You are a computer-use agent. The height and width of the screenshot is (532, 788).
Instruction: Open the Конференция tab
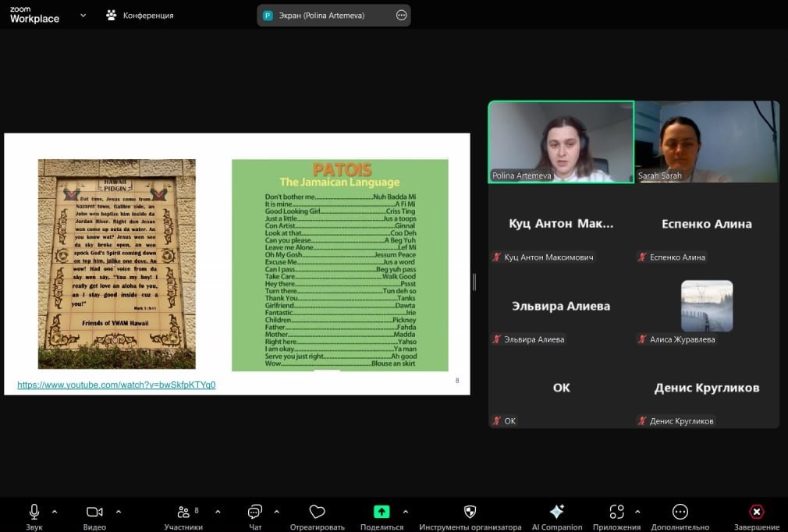pos(140,15)
